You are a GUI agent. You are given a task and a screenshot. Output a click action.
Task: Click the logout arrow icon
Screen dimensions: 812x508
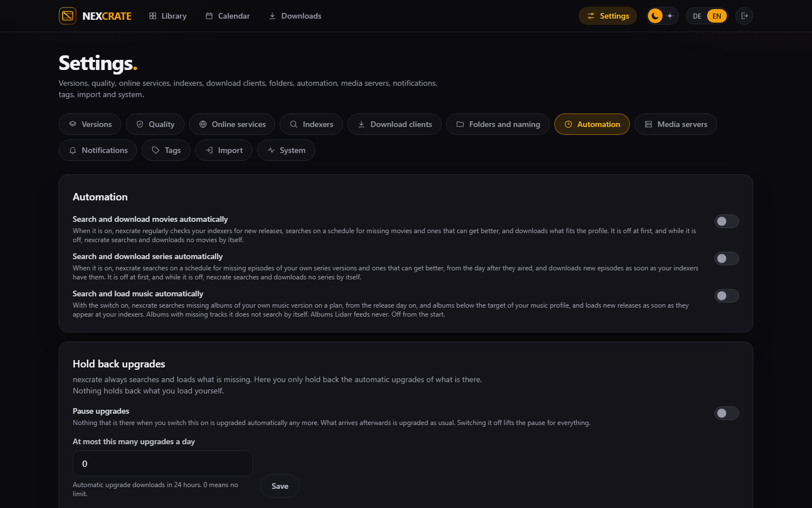pyautogui.click(x=744, y=16)
